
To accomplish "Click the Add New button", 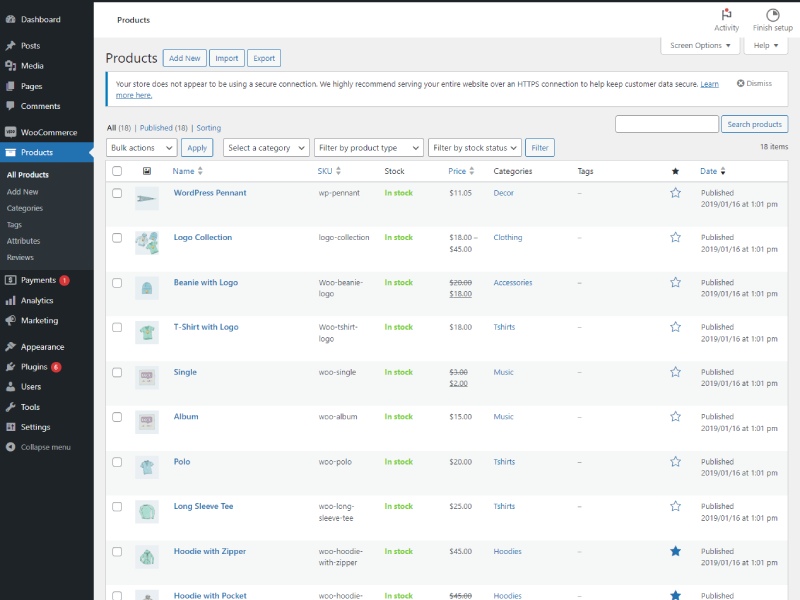I will pyautogui.click(x=185, y=59).
